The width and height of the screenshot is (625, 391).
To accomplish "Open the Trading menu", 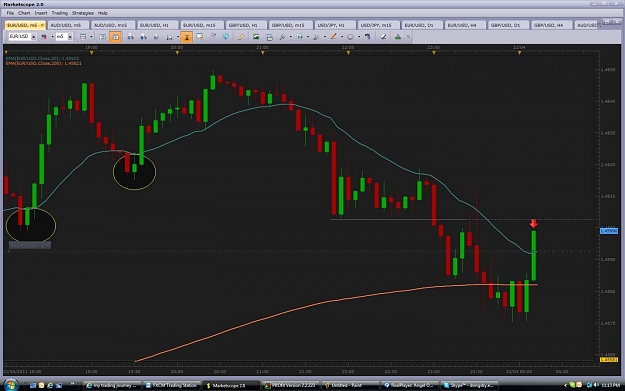I will click(x=59, y=13).
